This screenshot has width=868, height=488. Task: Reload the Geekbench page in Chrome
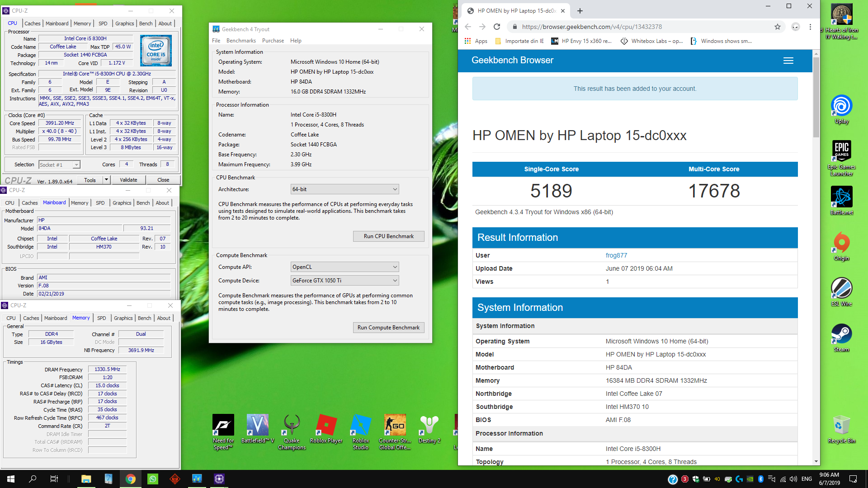click(497, 27)
